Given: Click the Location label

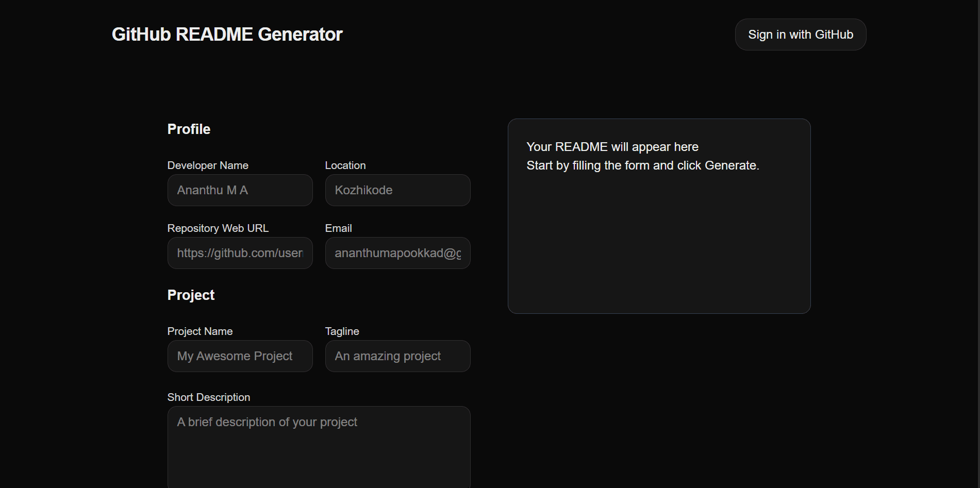Looking at the screenshot, I should [x=345, y=165].
